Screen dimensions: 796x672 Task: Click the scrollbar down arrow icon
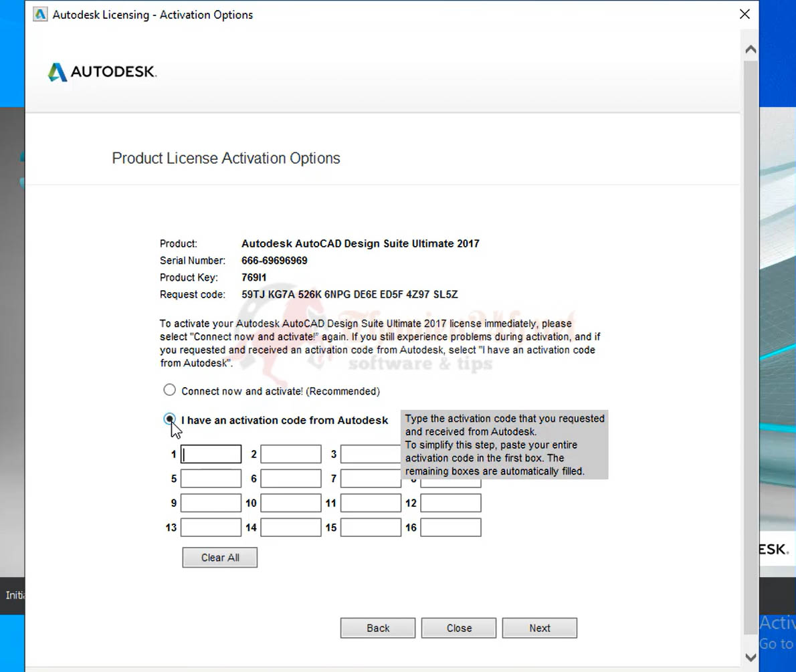(750, 657)
